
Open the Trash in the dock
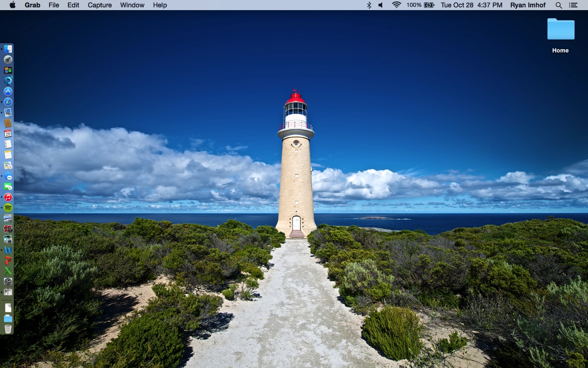click(8, 328)
